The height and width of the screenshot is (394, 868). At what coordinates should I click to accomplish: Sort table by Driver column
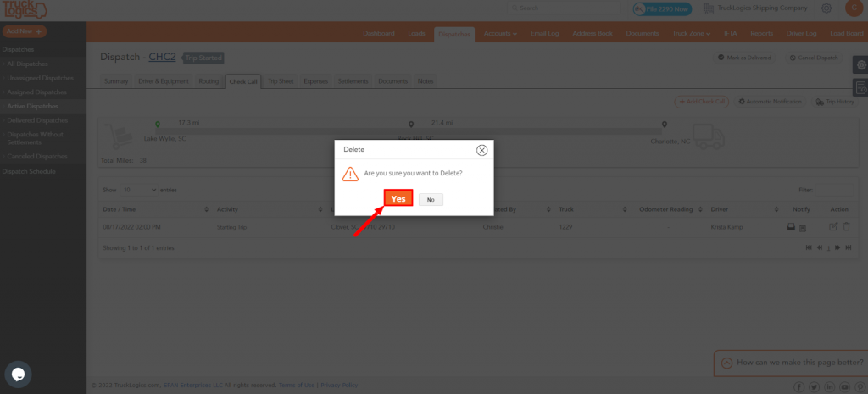[x=743, y=210]
